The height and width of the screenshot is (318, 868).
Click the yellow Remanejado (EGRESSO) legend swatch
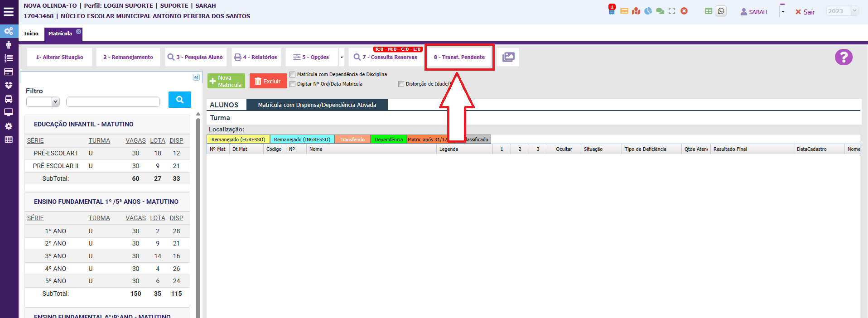click(x=238, y=140)
